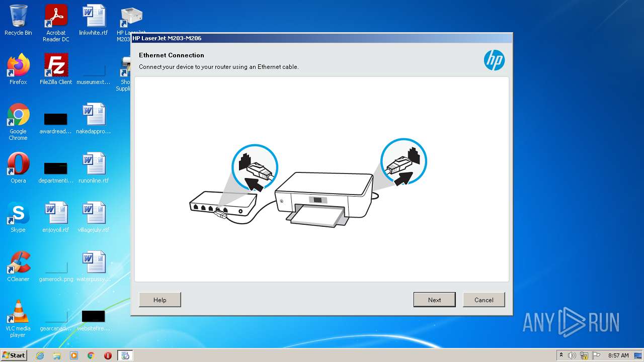Launch CCleaner desktop shortcut
Screen dimensions: 644x362
pos(18,266)
